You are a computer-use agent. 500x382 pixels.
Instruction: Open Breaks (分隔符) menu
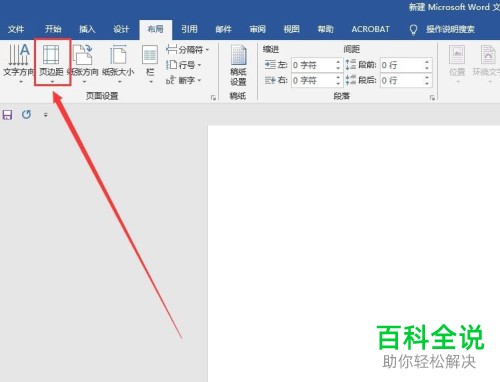click(188, 50)
